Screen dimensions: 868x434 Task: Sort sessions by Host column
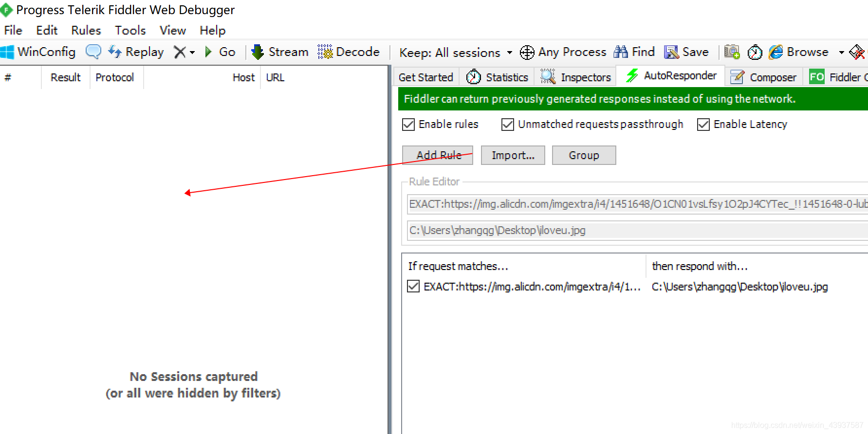tap(202, 77)
